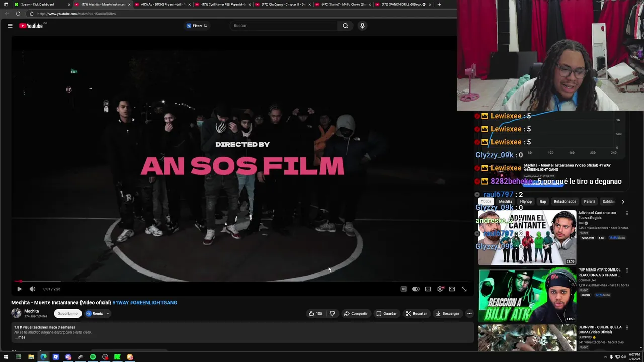
Task: Switch to QbaOgang Chapter III tab
Action: [283, 4]
